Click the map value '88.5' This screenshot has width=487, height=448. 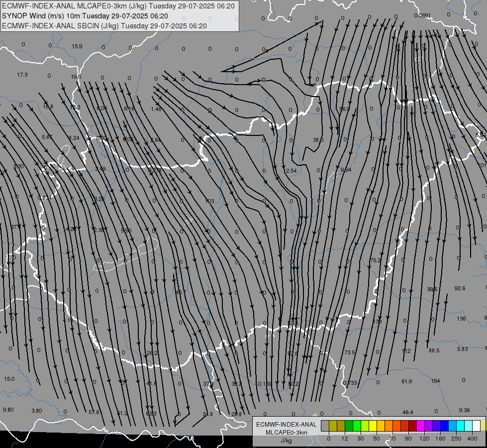click(434, 350)
